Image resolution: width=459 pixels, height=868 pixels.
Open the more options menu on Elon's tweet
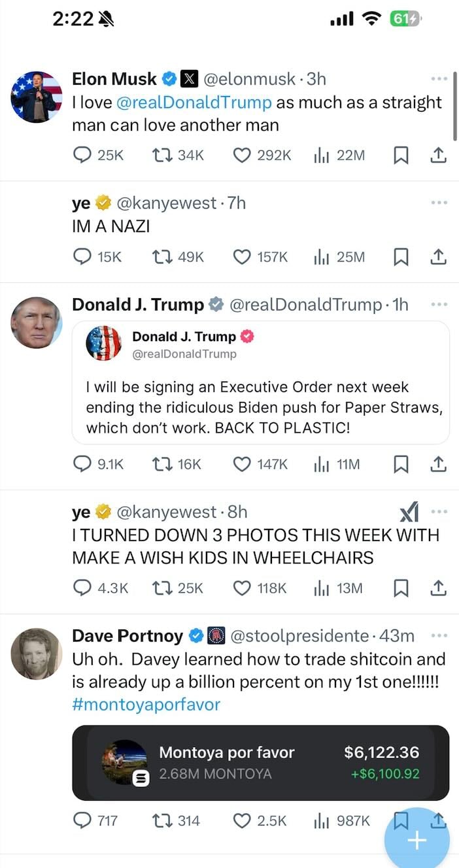tap(439, 77)
